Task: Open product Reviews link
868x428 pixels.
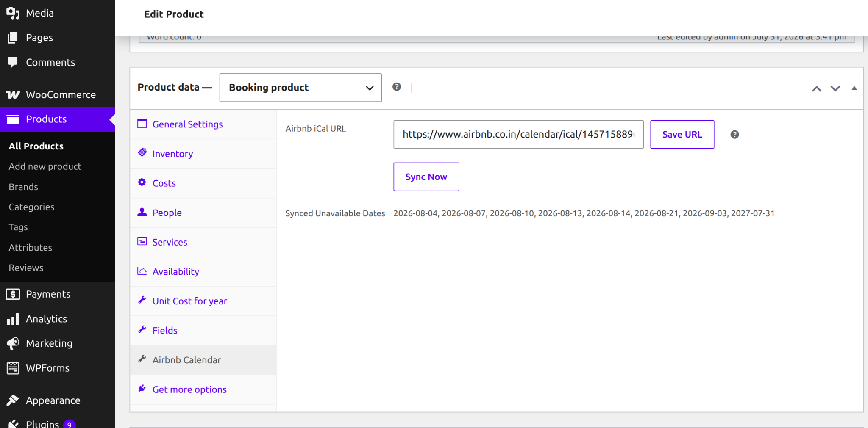Action: point(26,268)
